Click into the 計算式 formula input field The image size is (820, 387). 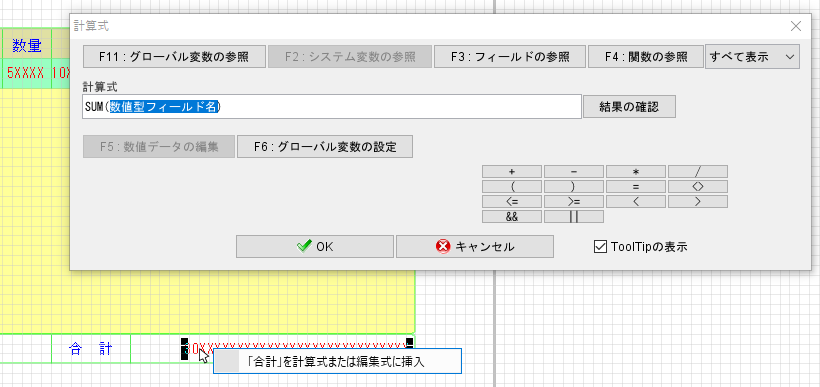pyautogui.click(x=332, y=107)
